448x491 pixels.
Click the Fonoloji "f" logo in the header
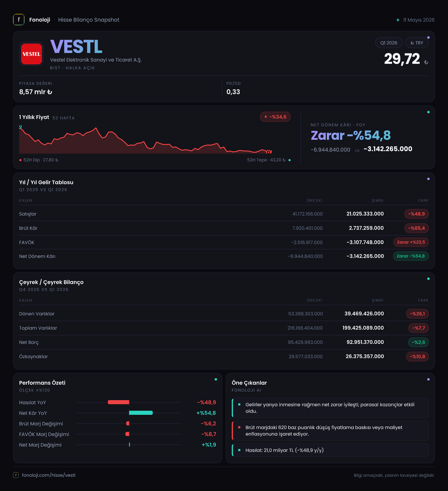click(x=19, y=20)
